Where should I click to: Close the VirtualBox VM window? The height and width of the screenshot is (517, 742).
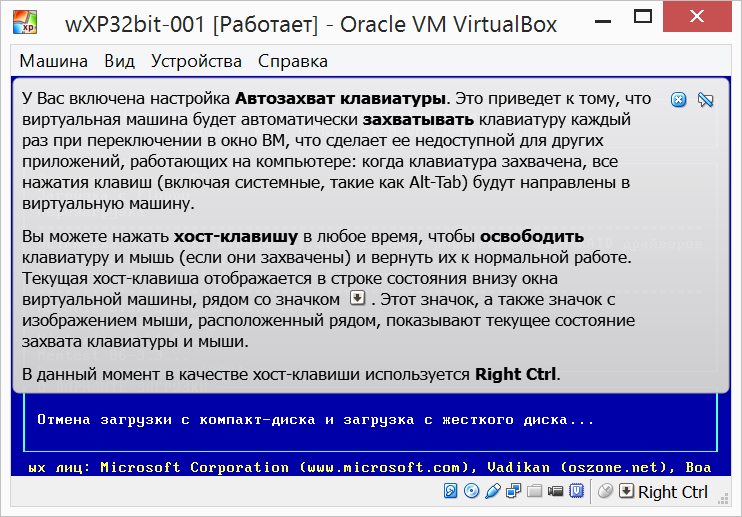pos(697,17)
